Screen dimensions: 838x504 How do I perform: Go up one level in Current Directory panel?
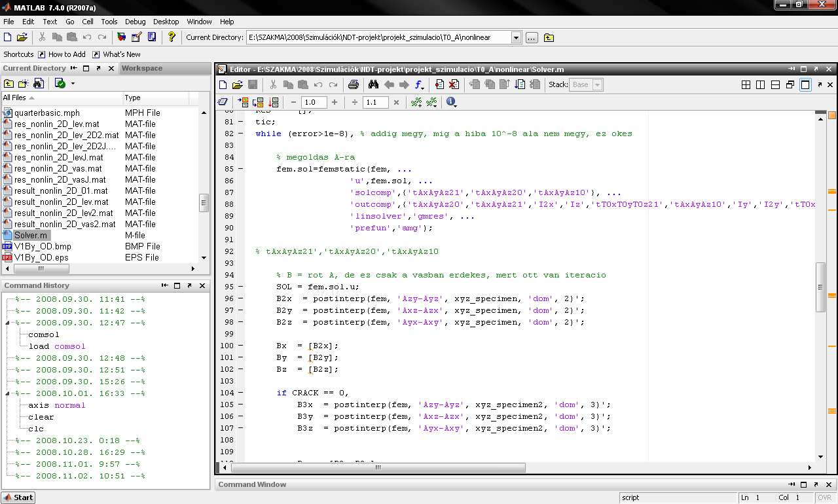9,83
